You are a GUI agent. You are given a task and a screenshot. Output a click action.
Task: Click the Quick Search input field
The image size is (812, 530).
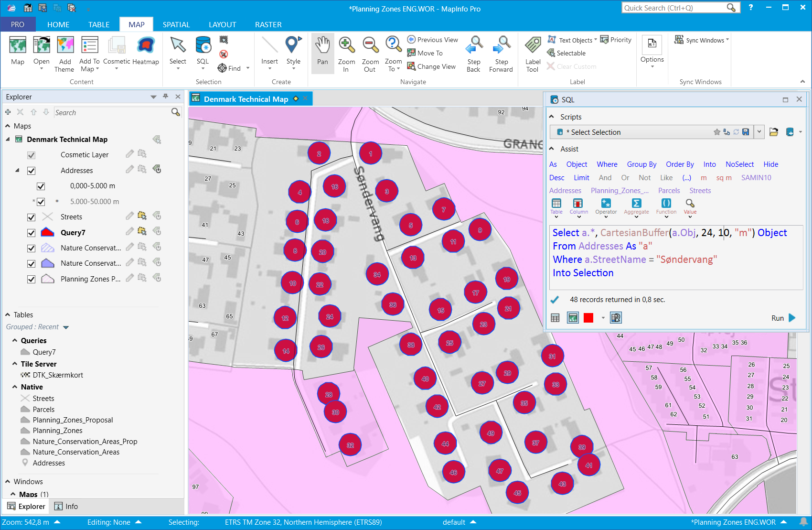pos(673,8)
